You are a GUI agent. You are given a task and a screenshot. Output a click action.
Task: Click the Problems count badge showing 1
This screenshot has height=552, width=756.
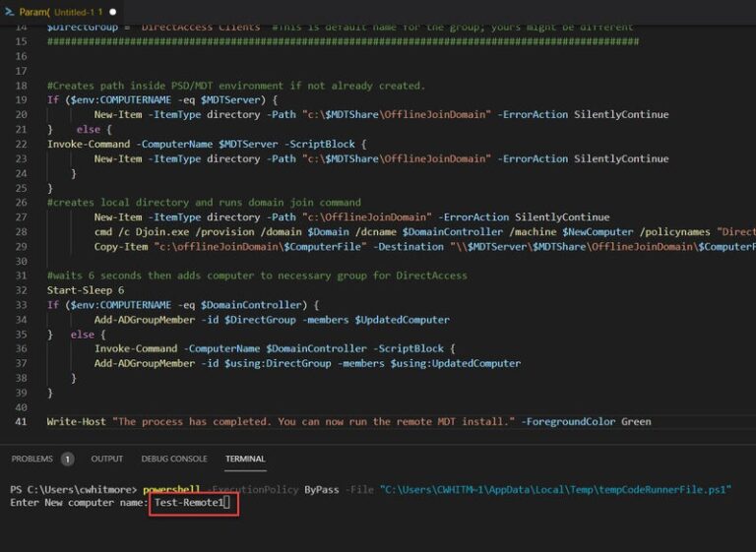68,459
